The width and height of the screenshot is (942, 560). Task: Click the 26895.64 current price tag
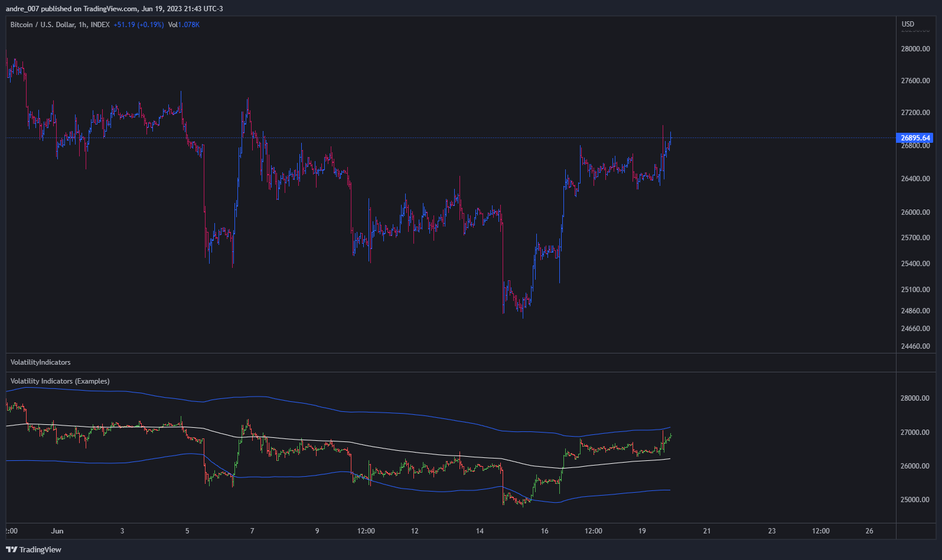coord(915,138)
